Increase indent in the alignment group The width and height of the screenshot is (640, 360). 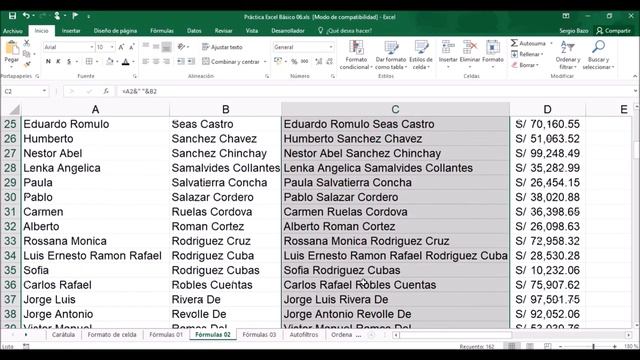pyautogui.click(x=191, y=62)
